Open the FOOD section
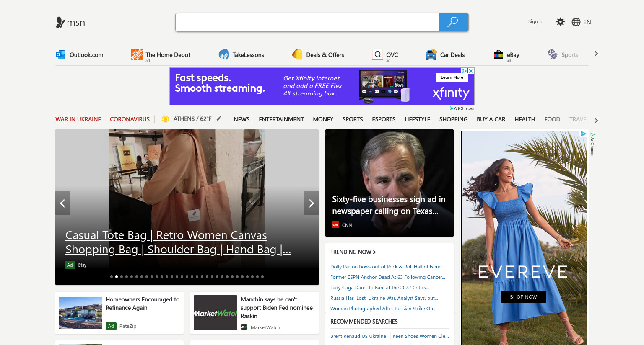Image resolution: width=644 pixels, height=345 pixels. [552, 119]
